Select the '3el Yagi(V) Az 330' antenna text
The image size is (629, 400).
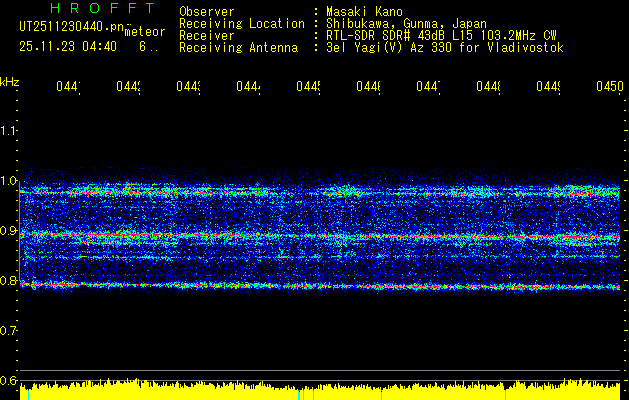pyautogui.click(x=445, y=48)
